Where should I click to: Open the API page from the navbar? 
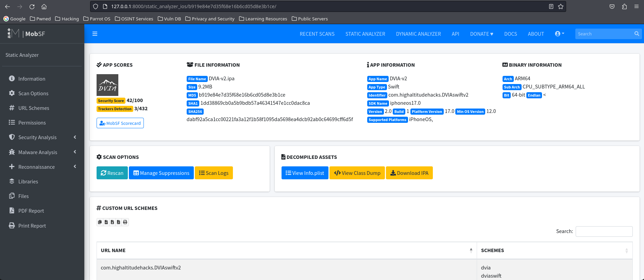(455, 34)
